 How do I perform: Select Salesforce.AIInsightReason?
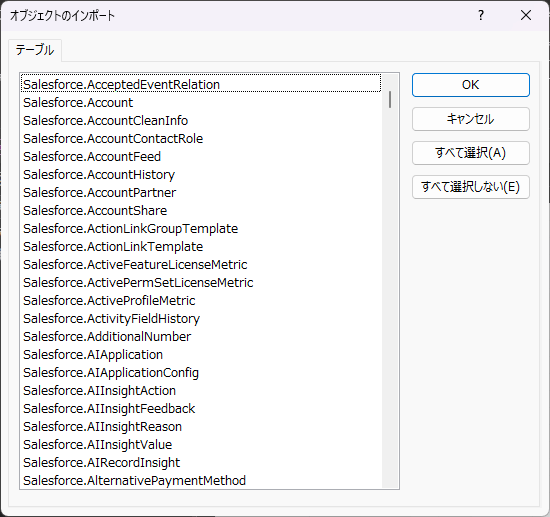pyautogui.click(x=201, y=427)
